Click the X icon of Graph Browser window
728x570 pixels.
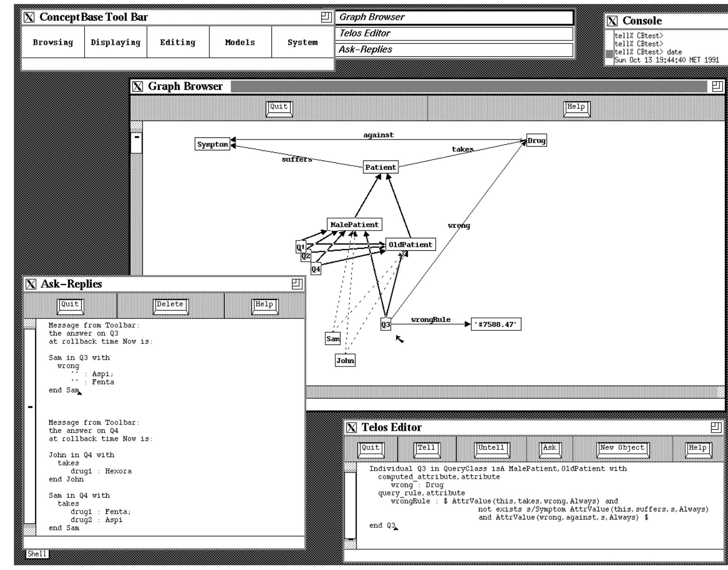pyautogui.click(x=138, y=87)
